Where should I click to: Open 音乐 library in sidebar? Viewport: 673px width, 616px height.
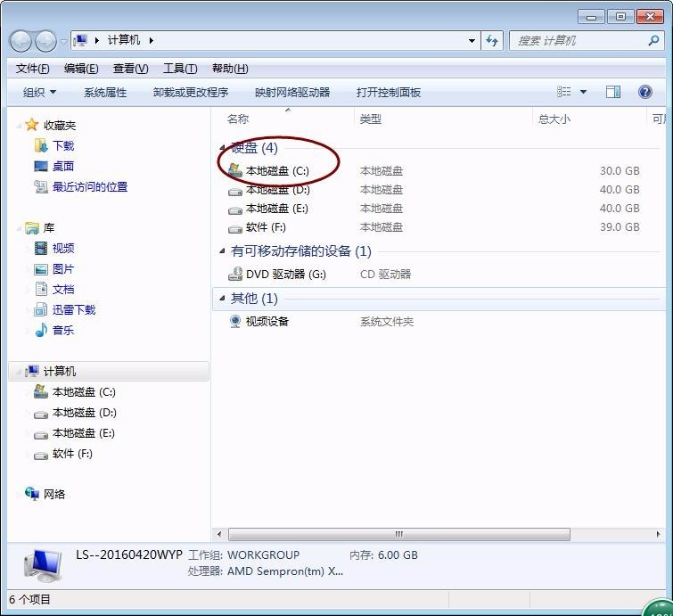pyautogui.click(x=63, y=330)
